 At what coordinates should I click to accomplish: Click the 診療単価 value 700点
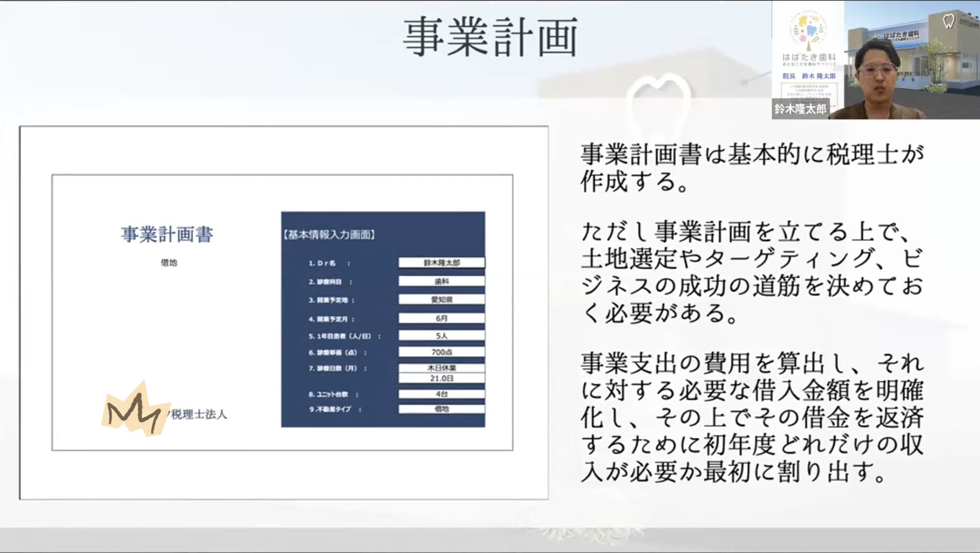tap(442, 351)
